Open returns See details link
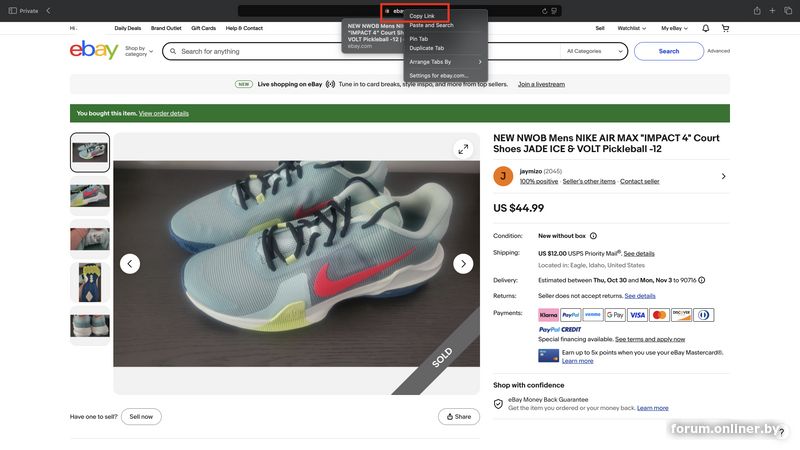Viewport: 800px width, 450px height. (x=640, y=296)
